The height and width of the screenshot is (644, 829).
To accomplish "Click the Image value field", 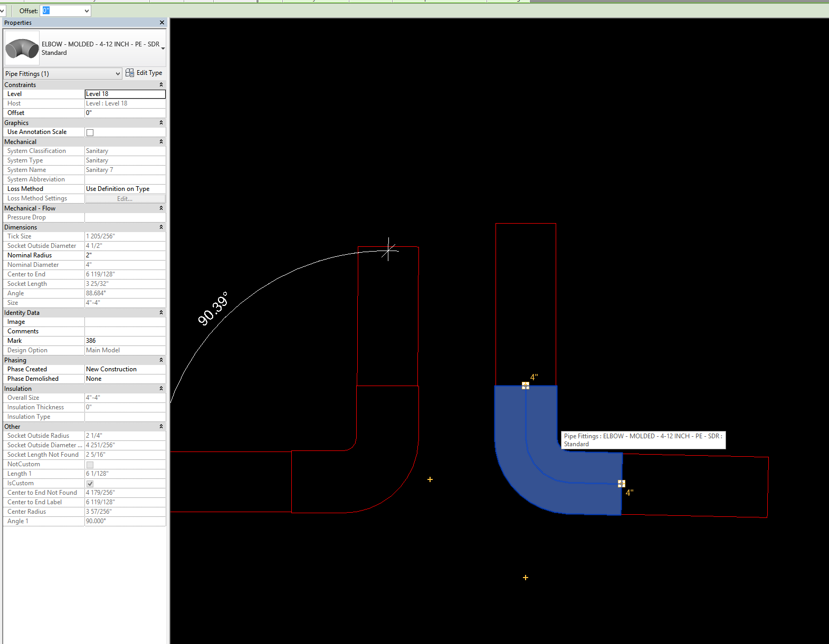I will click(x=125, y=322).
